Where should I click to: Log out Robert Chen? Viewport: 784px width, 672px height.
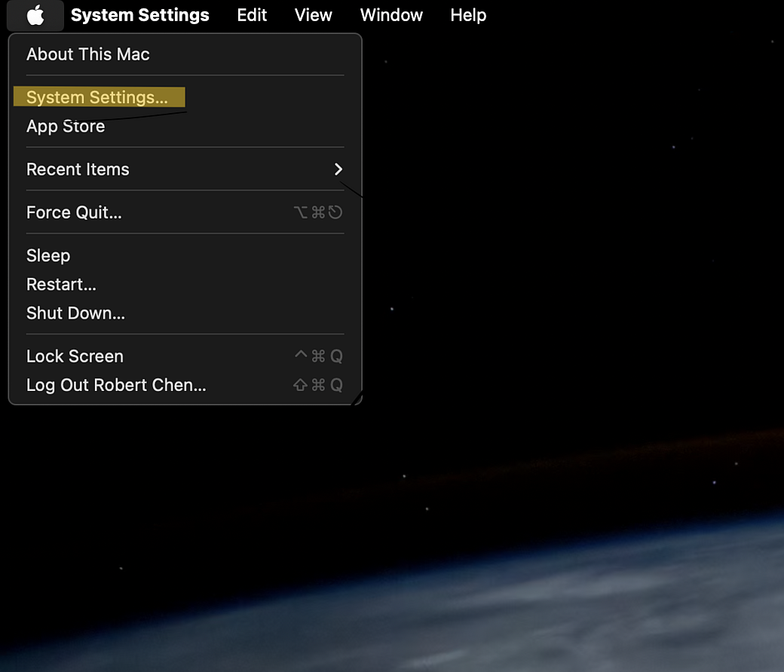[x=116, y=384]
